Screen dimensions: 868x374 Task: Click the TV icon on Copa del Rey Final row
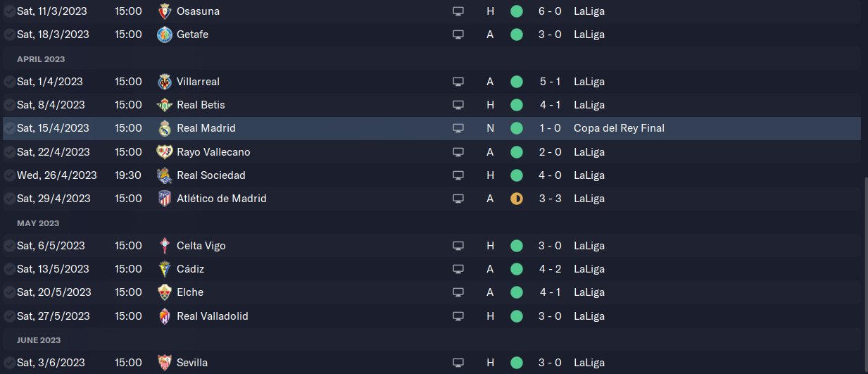click(x=458, y=128)
